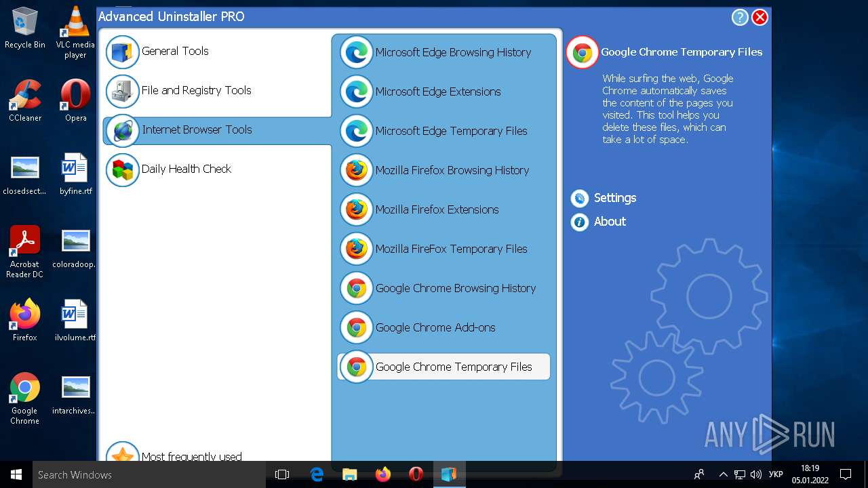868x488 pixels.
Task: Show hidden system tray icons
Action: [x=723, y=474]
